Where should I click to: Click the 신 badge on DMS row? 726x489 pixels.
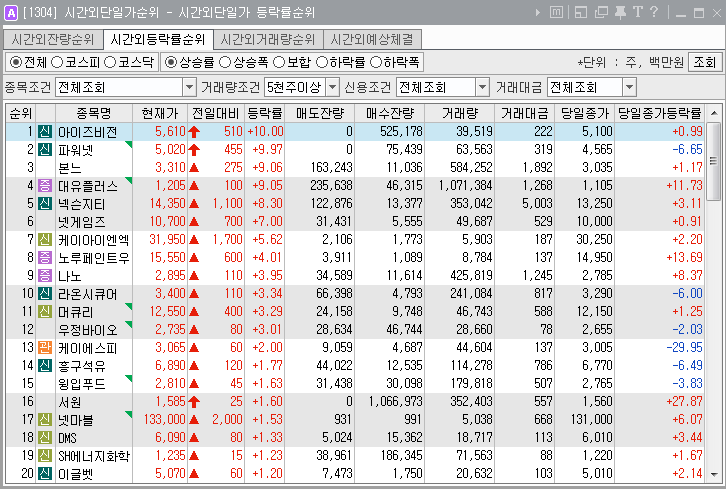pos(45,438)
